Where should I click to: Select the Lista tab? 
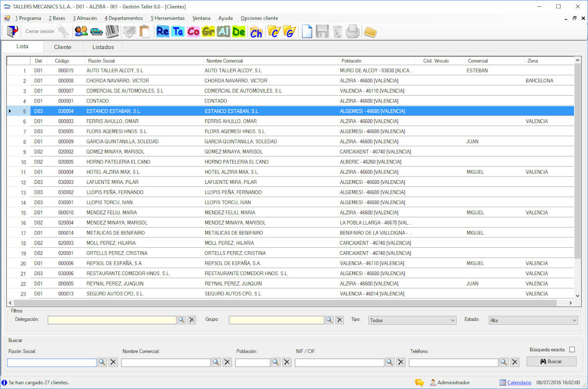pos(22,47)
